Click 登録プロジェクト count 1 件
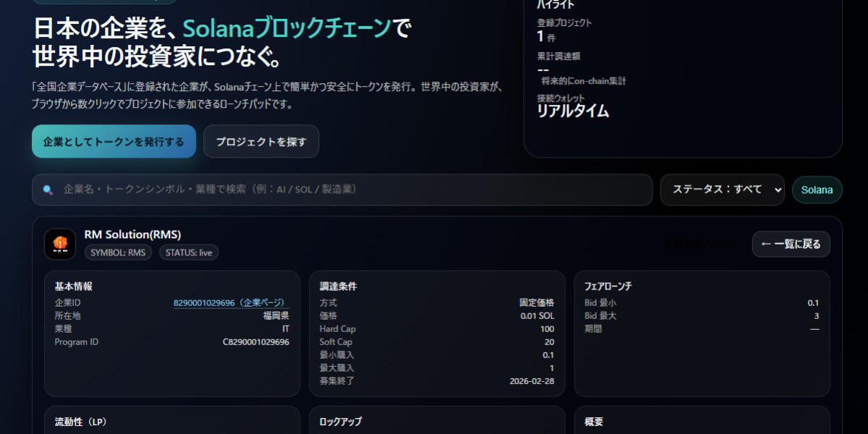 pos(546,36)
